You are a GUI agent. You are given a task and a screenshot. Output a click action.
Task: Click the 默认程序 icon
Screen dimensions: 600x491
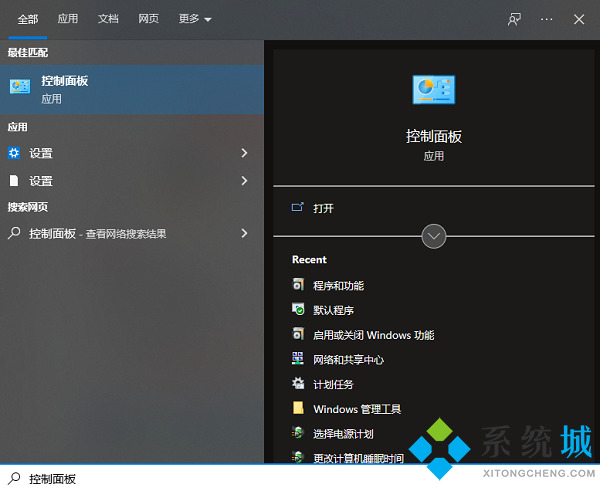coord(298,309)
